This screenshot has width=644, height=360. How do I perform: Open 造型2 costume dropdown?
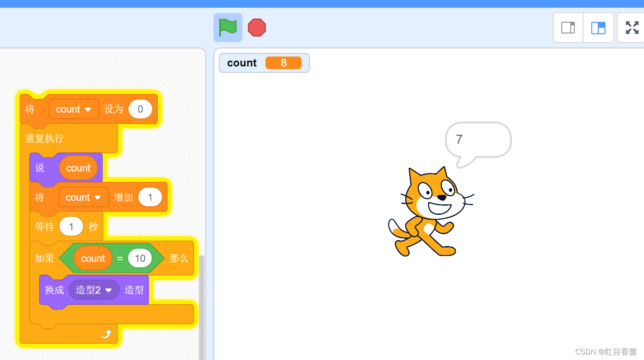94,290
